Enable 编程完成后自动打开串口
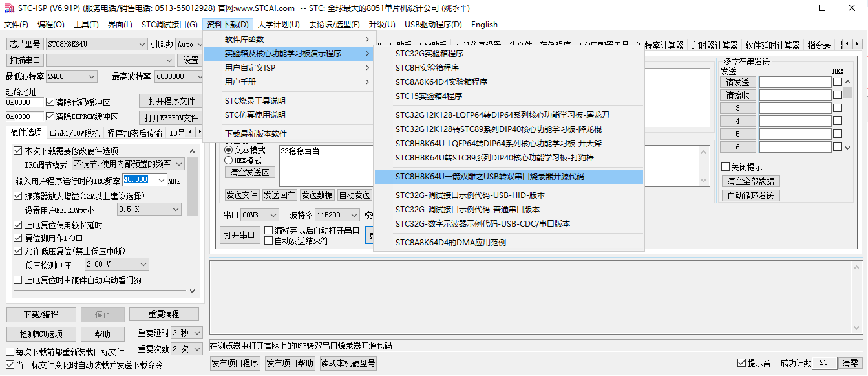The image size is (868, 376). (269, 230)
